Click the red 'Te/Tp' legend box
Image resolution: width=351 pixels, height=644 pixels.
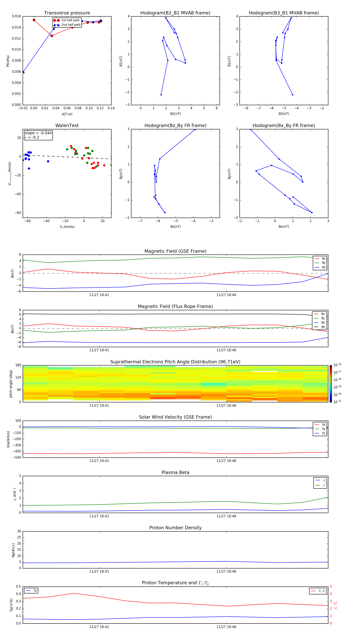[318, 591]
